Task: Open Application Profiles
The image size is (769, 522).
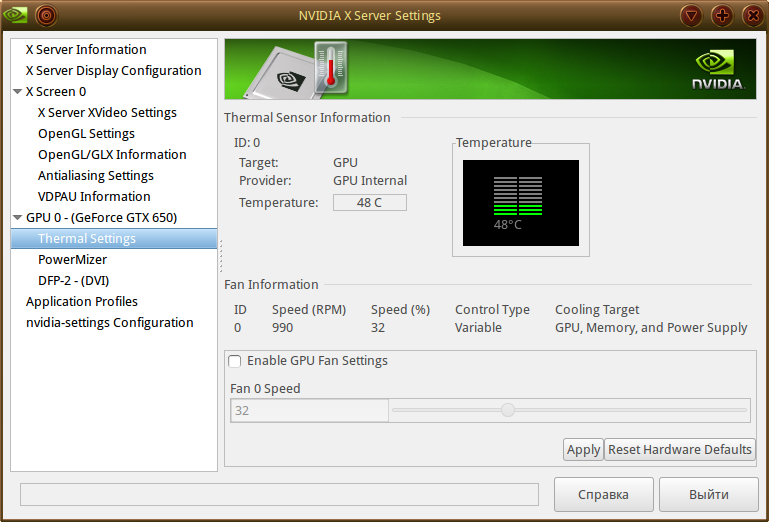Action: click(x=82, y=302)
